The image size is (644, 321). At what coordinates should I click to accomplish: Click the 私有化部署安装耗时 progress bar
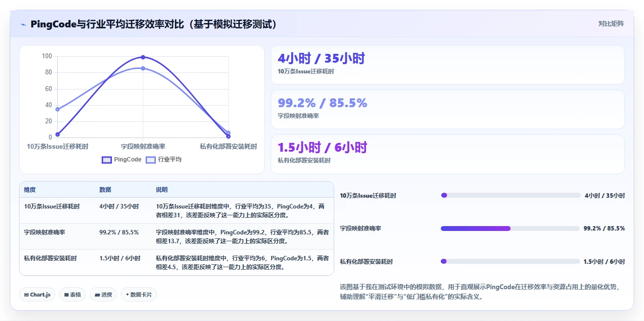click(x=510, y=261)
